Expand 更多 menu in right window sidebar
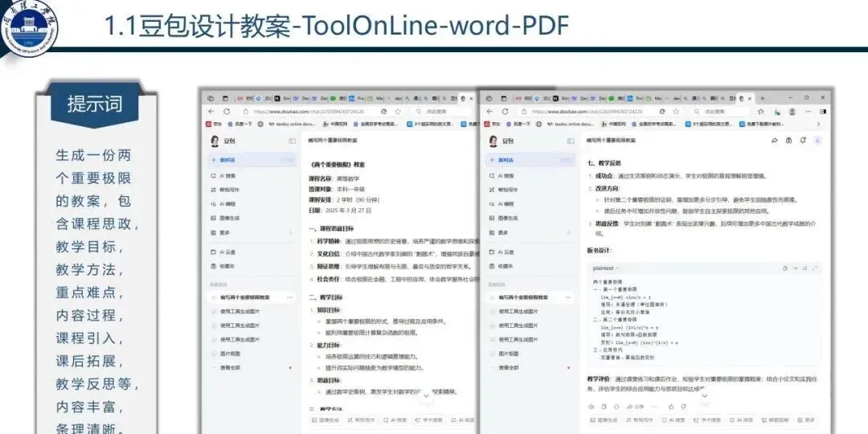 530,233
